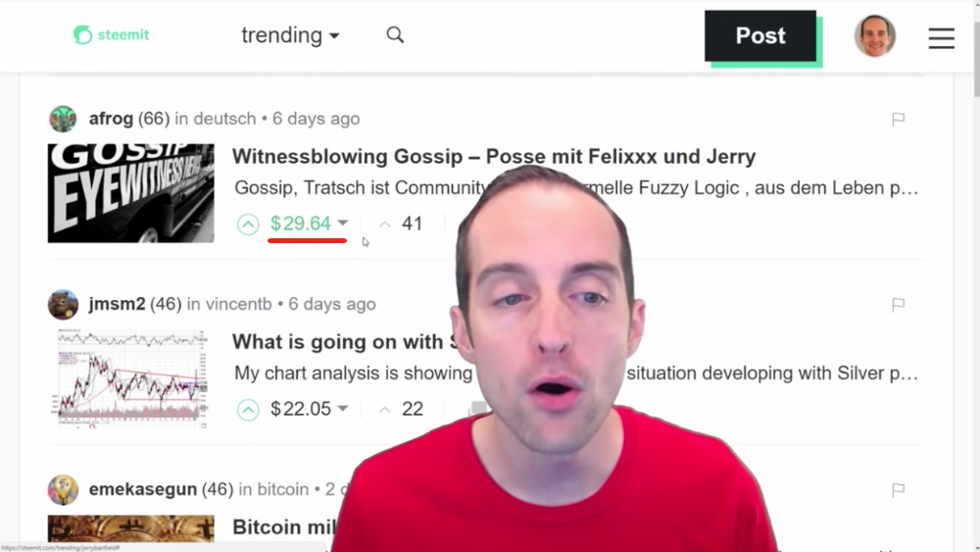
Task: Open the trending sort dropdown
Action: 291,35
